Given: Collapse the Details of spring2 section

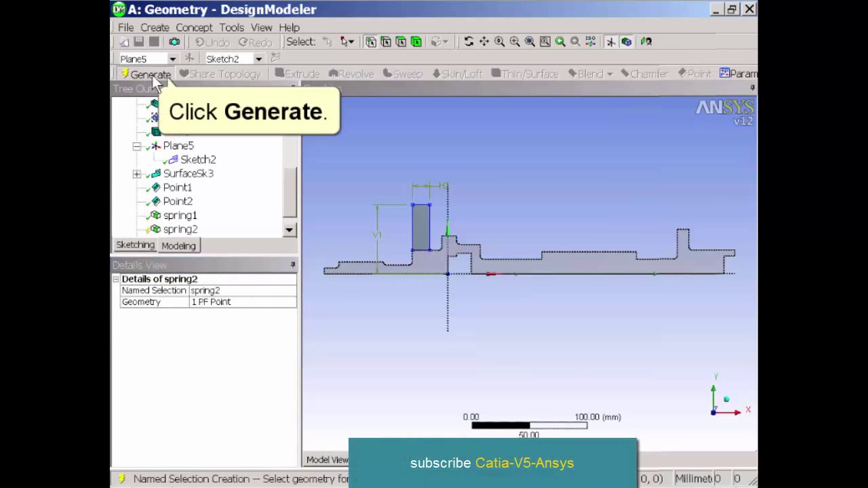Looking at the screenshot, I should tap(116, 279).
